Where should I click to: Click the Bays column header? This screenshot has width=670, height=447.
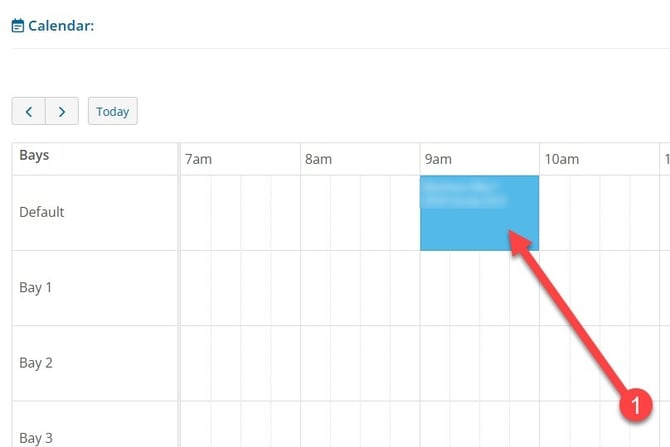(x=34, y=155)
